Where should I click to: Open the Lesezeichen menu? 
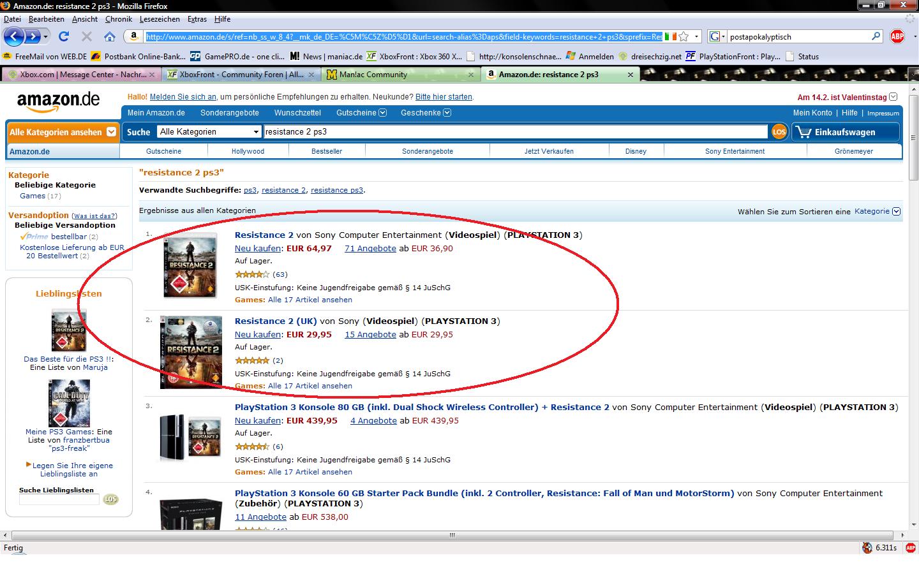pyautogui.click(x=160, y=19)
